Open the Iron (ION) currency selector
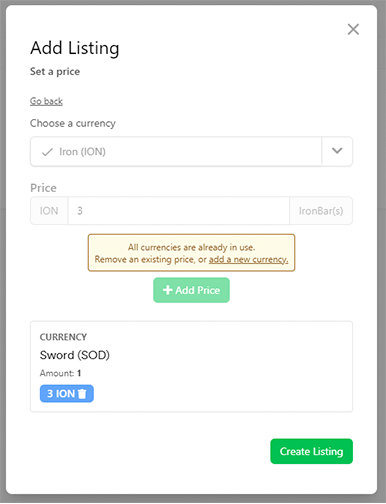Screen dimensions: 386x504 (191, 151)
